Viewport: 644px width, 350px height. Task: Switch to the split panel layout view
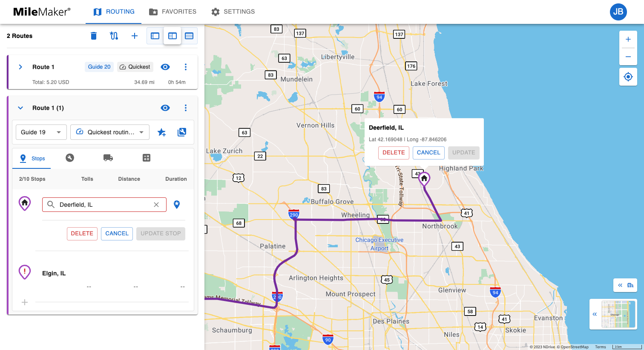pyautogui.click(x=172, y=36)
